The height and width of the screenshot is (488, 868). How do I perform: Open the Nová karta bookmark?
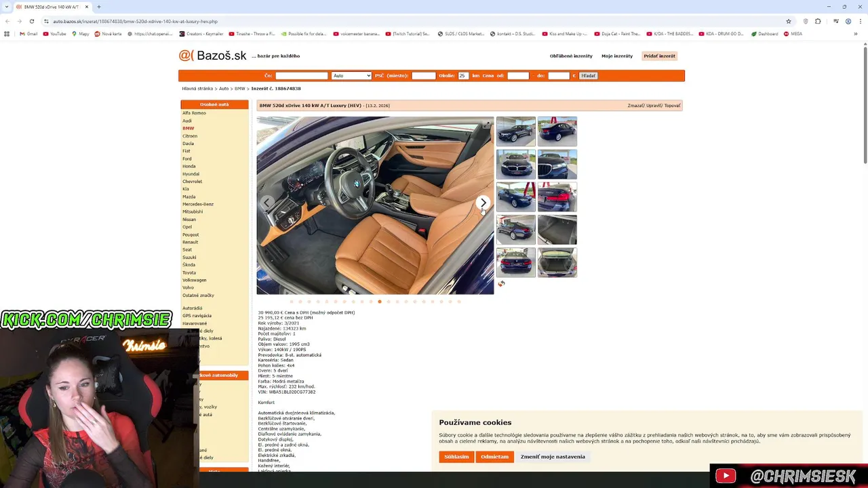point(108,34)
